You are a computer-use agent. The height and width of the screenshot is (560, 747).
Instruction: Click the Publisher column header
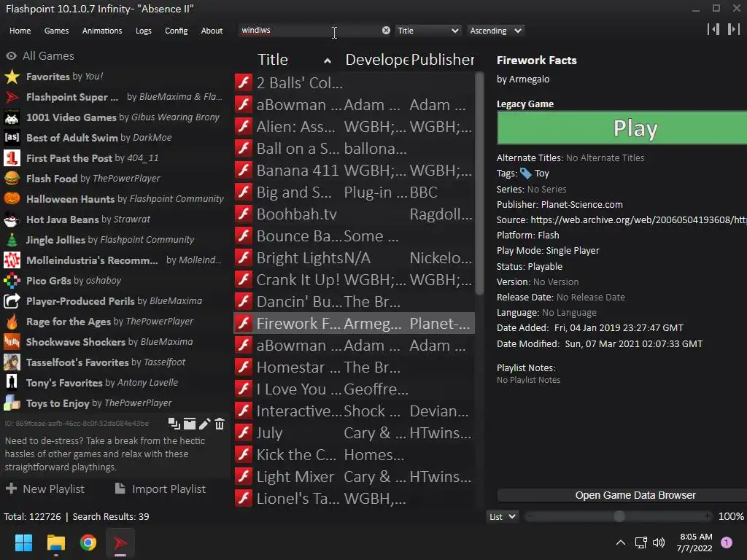click(442, 60)
